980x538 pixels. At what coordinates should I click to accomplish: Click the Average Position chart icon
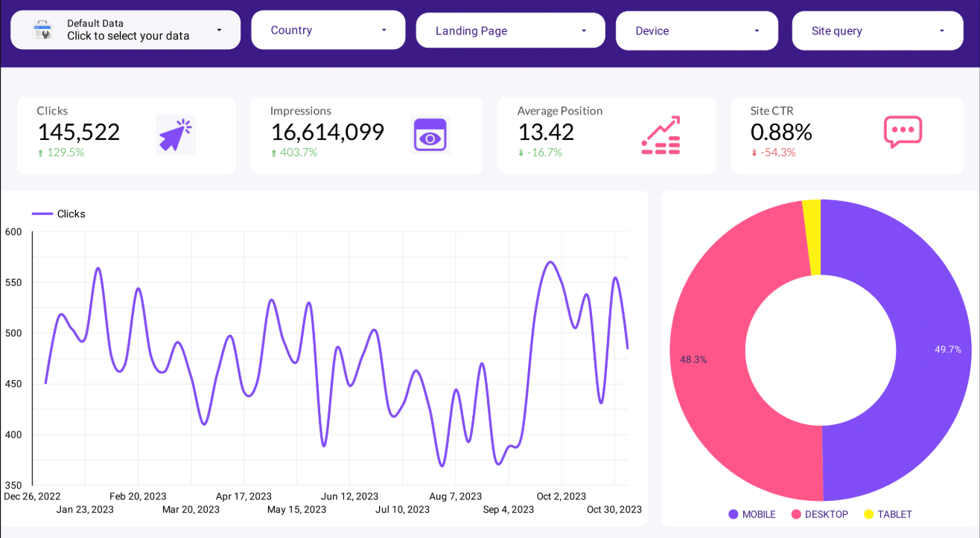pos(661,135)
